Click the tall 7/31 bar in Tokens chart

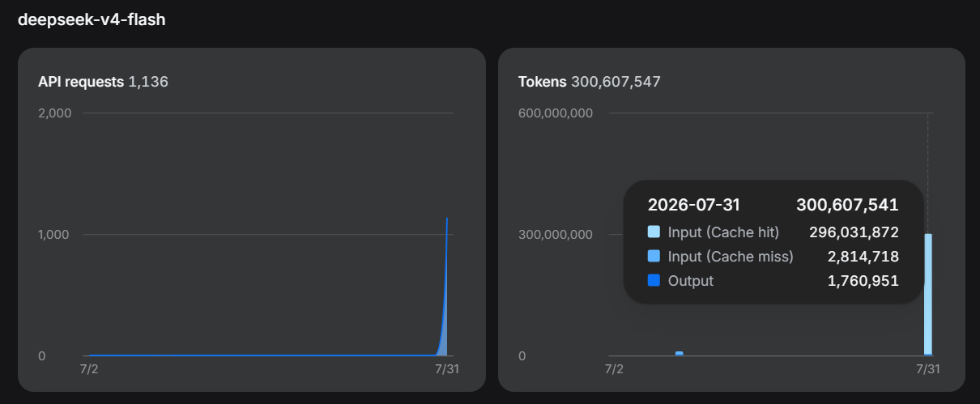click(x=928, y=295)
